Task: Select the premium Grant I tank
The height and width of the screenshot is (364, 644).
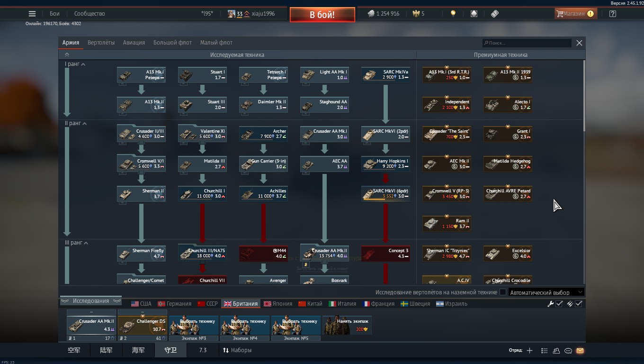Action: tap(508, 134)
